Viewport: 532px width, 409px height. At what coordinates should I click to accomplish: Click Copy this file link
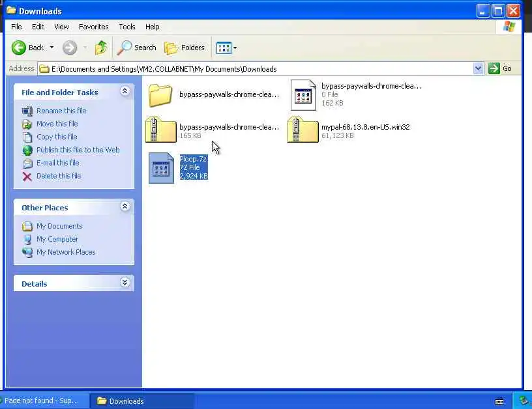click(x=57, y=137)
